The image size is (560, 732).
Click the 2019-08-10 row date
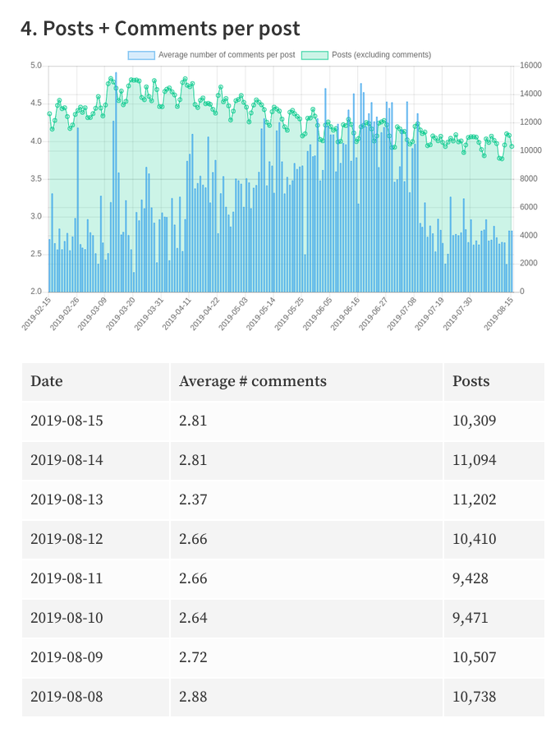(x=67, y=618)
